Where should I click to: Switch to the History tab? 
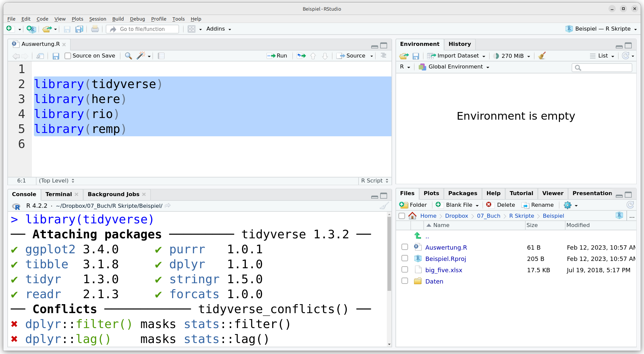coord(460,44)
